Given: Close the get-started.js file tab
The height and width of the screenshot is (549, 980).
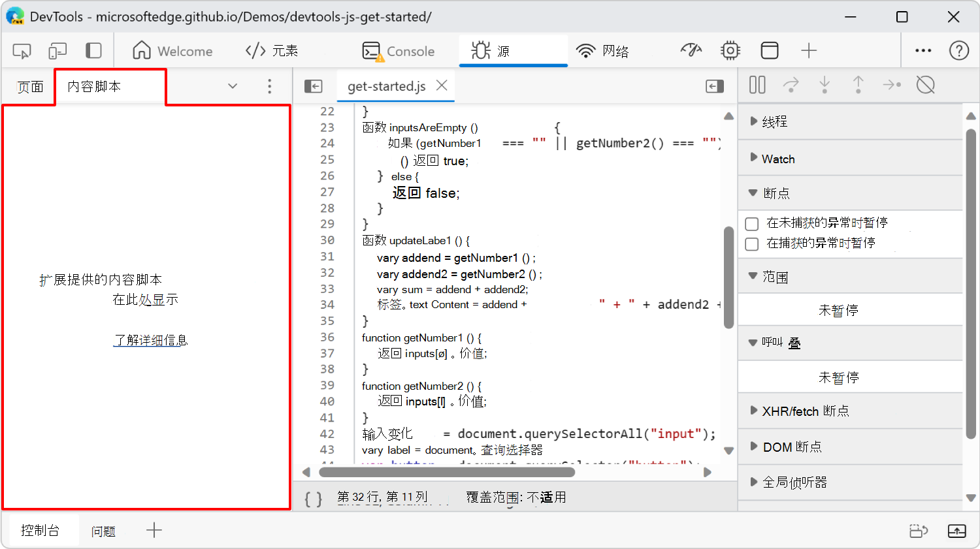Looking at the screenshot, I should (x=442, y=86).
